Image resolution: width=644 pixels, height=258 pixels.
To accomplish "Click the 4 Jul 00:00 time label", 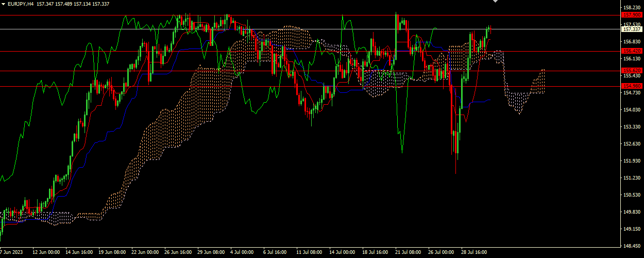I will coord(242,253).
